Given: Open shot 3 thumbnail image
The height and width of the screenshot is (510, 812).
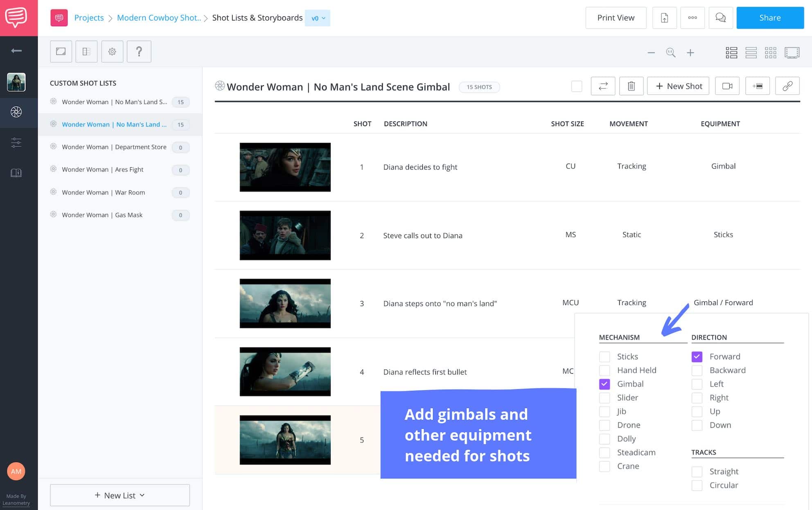Looking at the screenshot, I should (x=285, y=303).
